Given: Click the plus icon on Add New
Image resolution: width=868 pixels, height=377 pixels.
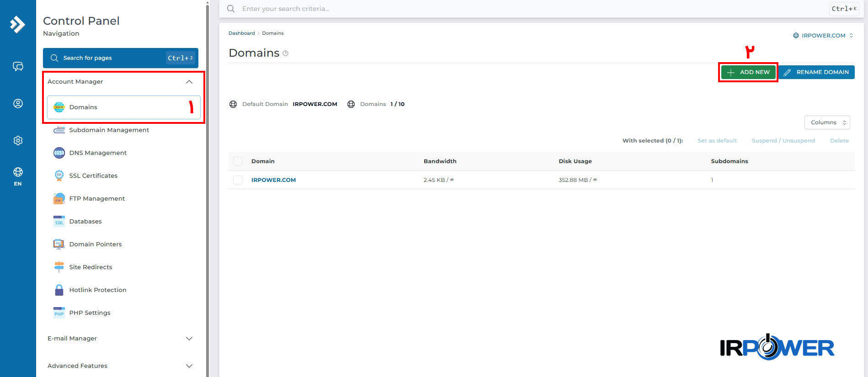Looking at the screenshot, I should (x=731, y=72).
